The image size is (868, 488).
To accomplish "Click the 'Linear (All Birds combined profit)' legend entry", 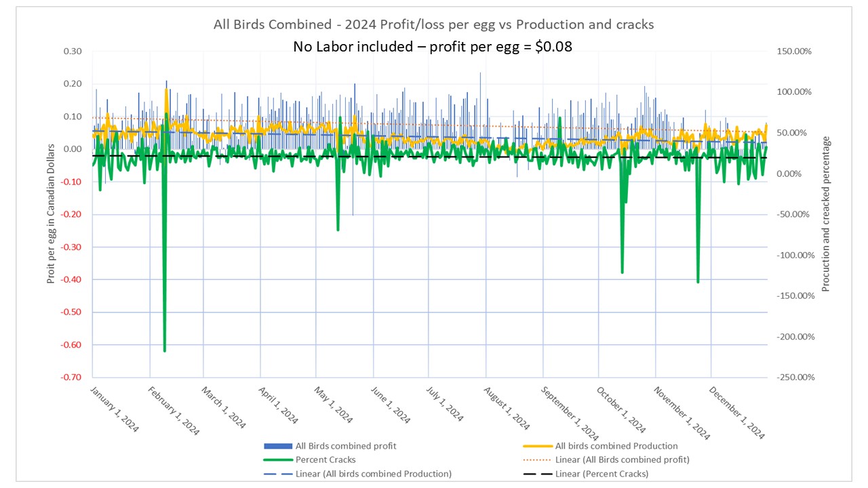I will click(x=623, y=460).
